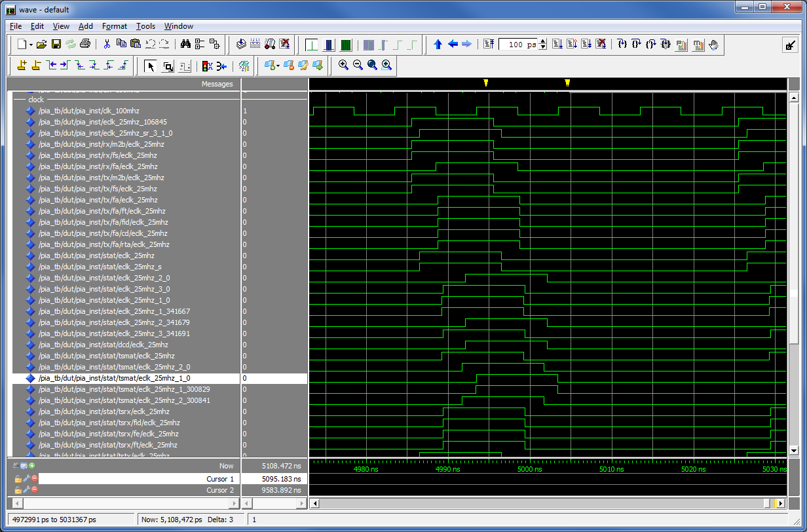Click the Zoom In magnifier
The width and height of the screenshot is (807, 532).
pos(343,65)
